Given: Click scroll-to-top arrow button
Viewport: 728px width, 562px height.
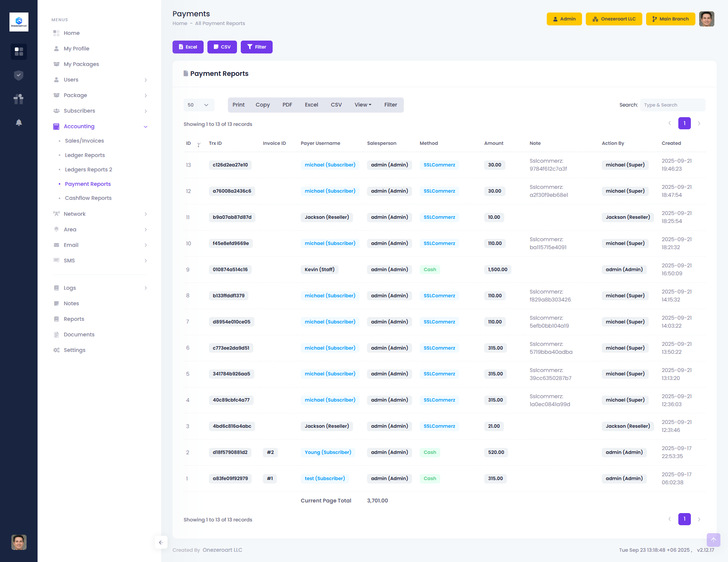Looking at the screenshot, I should click(x=713, y=540).
